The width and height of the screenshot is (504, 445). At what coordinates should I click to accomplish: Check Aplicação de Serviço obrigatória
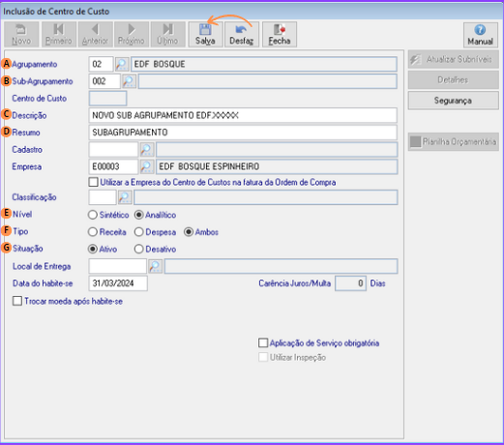(x=263, y=342)
